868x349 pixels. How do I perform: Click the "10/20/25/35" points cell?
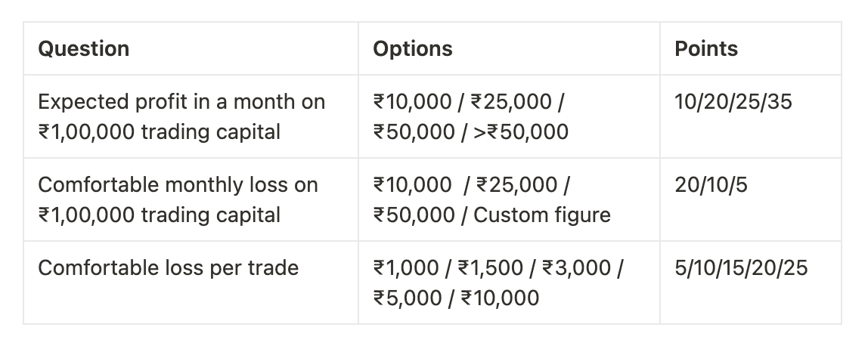pyautogui.click(x=733, y=102)
